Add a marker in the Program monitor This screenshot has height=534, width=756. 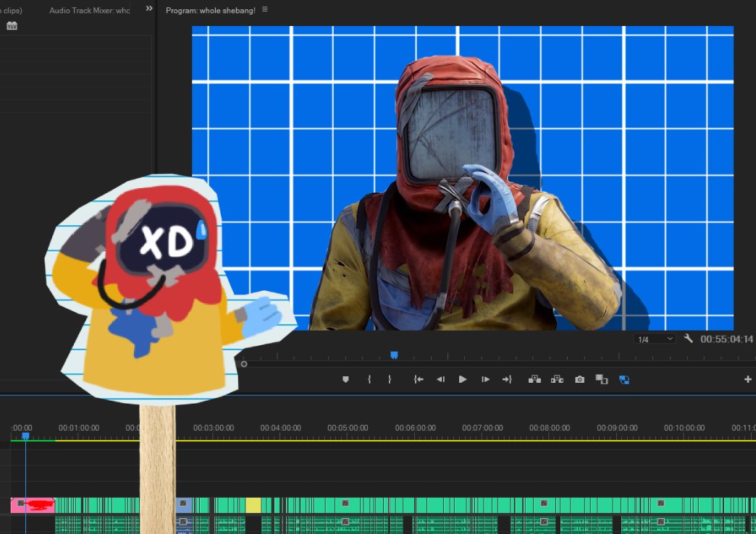point(345,380)
